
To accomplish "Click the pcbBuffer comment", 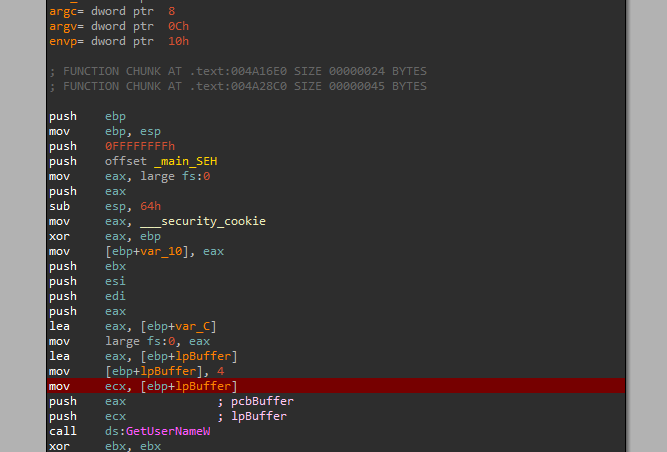I will 262,401.
